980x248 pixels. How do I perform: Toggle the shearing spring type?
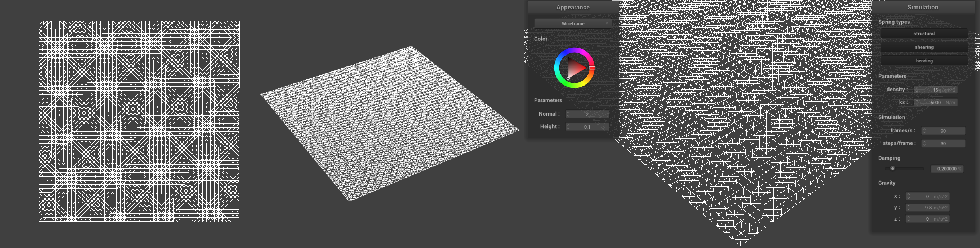[924, 47]
